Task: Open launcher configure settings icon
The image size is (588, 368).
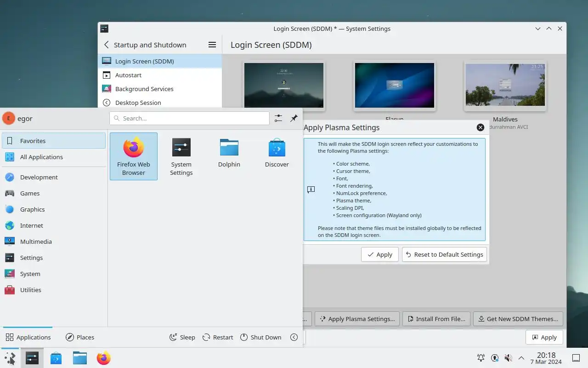Action: (x=278, y=118)
